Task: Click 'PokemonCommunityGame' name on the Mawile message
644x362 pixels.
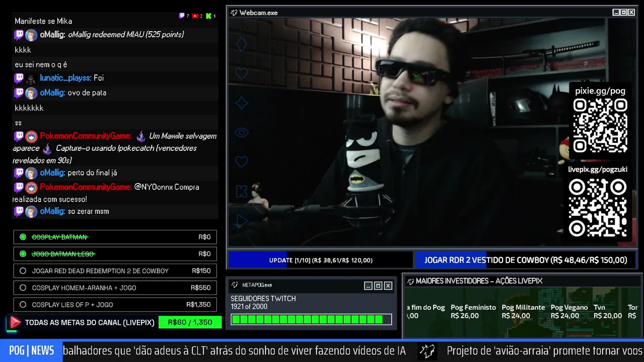Action: [x=86, y=136]
